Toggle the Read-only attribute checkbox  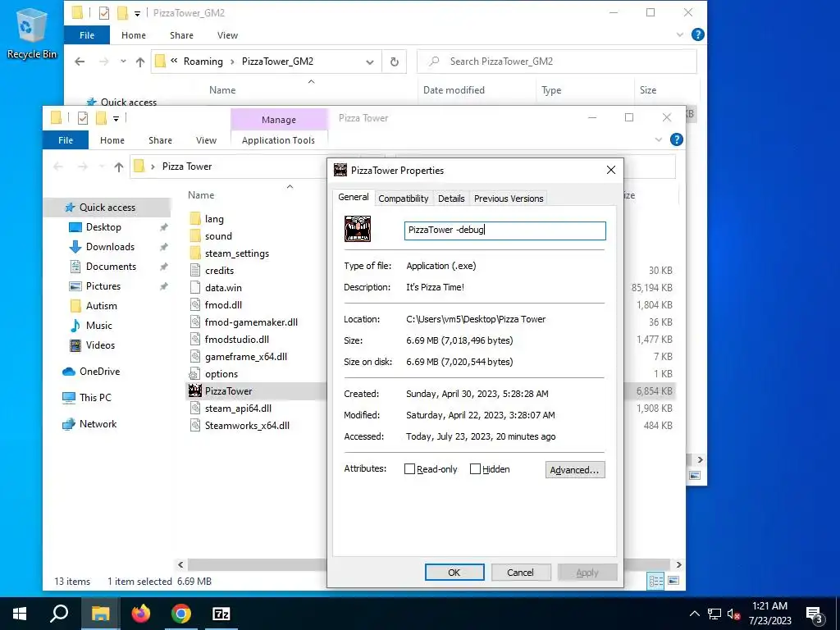409,468
